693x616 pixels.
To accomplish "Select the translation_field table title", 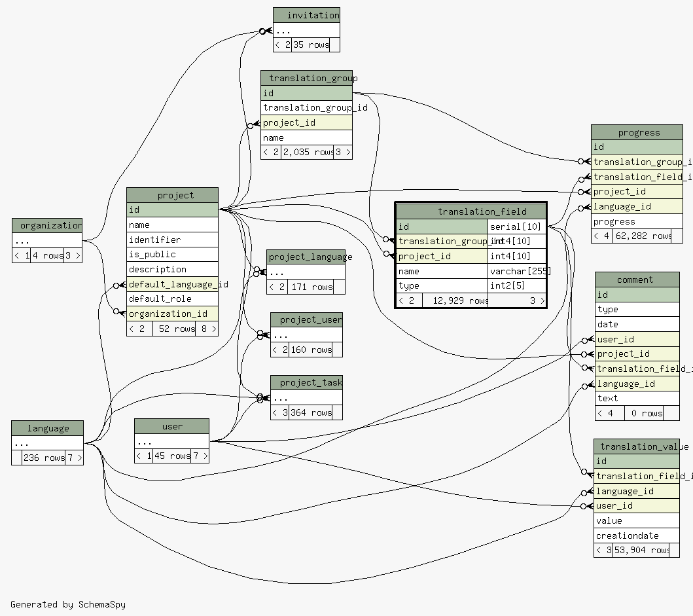I will [x=471, y=211].
